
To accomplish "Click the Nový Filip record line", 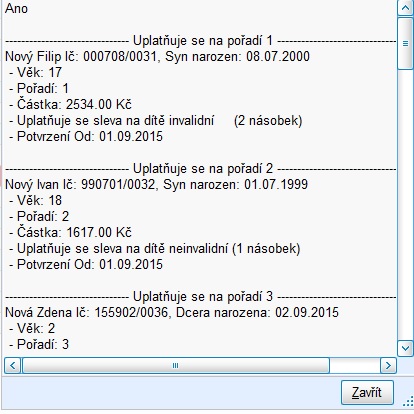I will coord(157,57).
